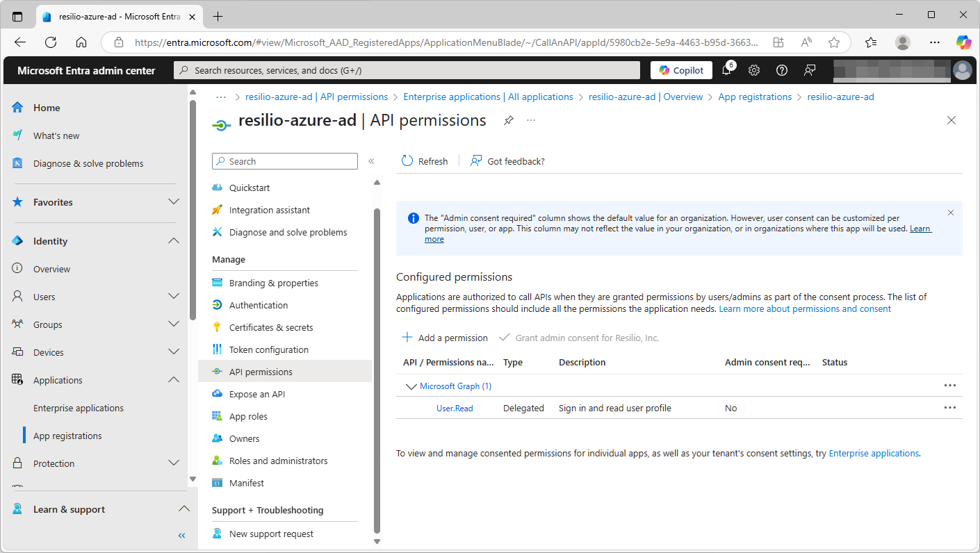
Task: Collapse the left navigation pane
Action: [x=181, y=535]
